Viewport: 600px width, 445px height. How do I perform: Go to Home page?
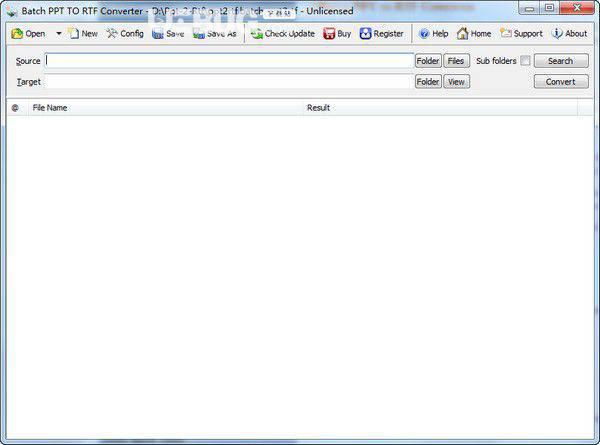pos(474,34)
